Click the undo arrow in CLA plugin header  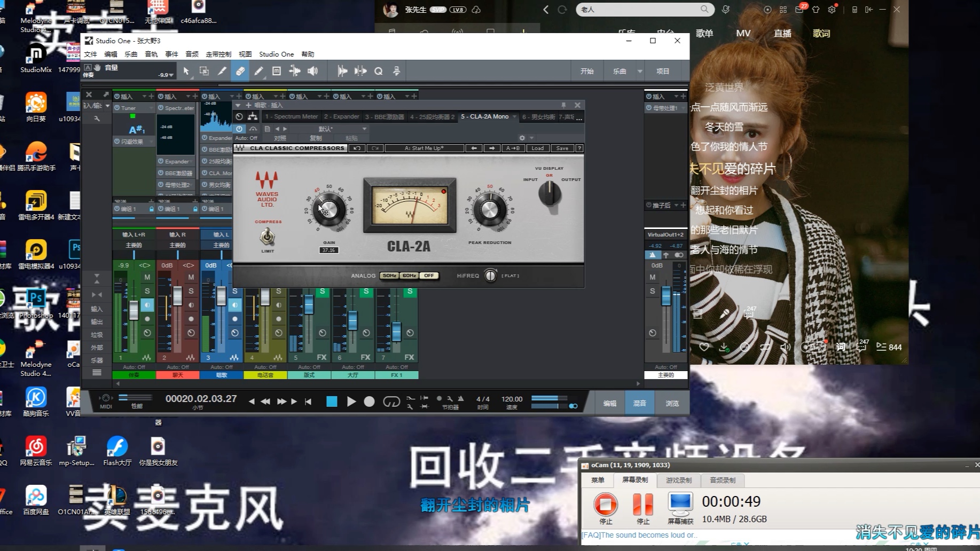coord(357,148)
